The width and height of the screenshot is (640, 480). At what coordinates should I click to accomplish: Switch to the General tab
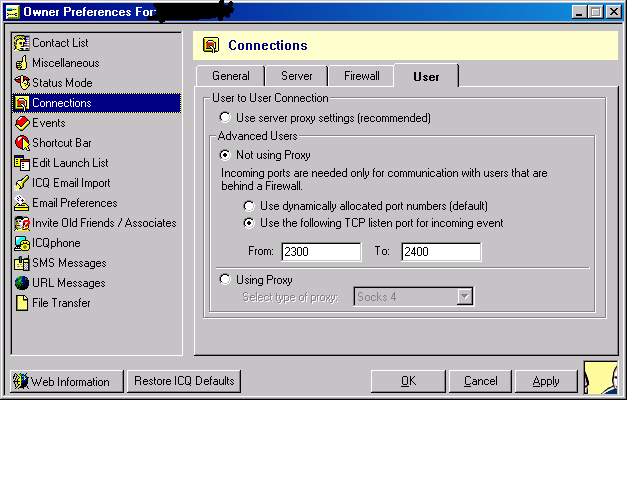point(231,76)
